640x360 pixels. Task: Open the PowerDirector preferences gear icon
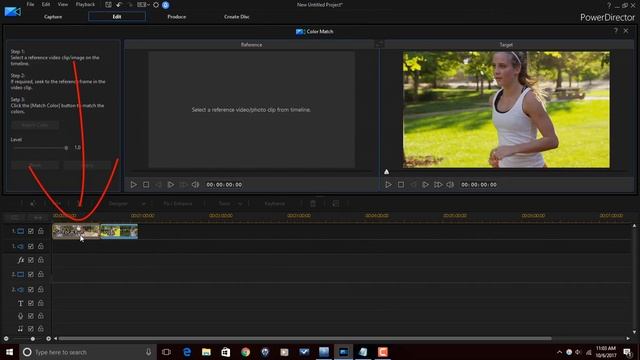156,5
